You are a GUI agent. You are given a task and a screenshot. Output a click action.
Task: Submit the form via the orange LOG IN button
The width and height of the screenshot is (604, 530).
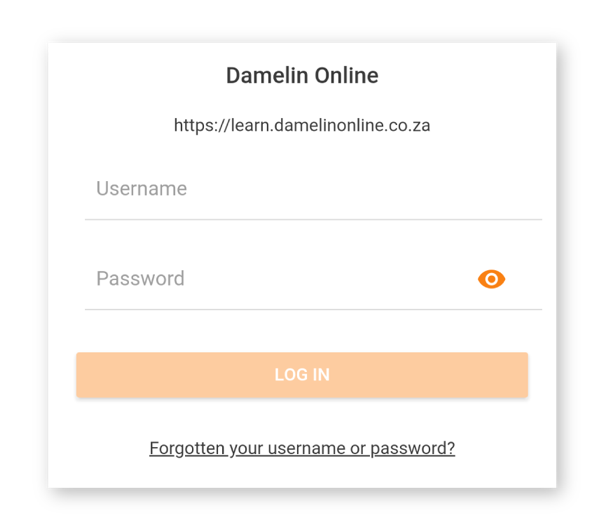302,375
